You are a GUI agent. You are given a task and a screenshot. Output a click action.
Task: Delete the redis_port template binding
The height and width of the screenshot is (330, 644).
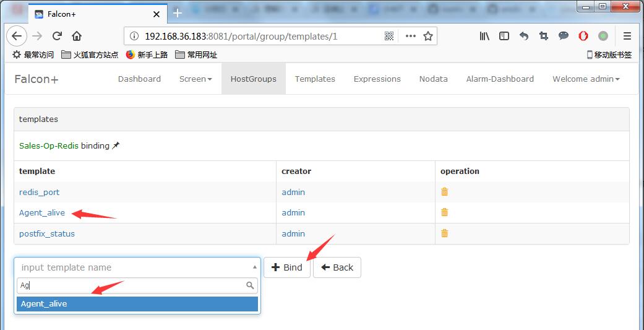pyautogui.click(x=444, y=192)
